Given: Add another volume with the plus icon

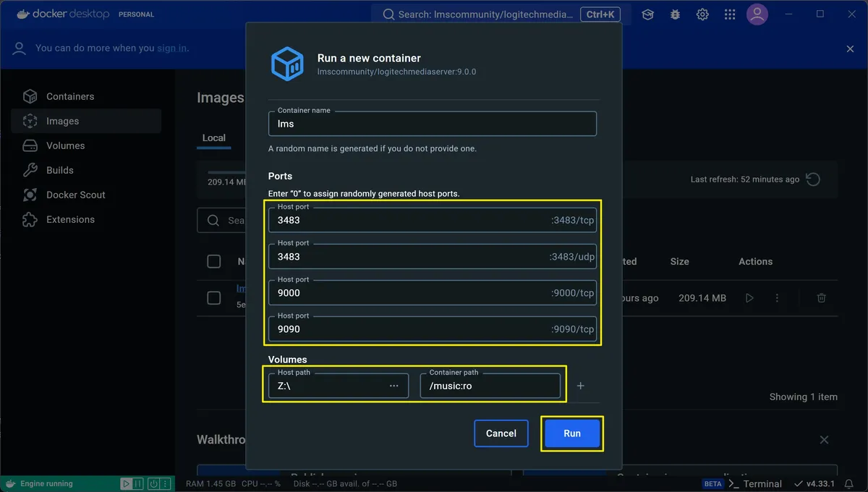Looking at the screenshot, I should pos(580,386).
